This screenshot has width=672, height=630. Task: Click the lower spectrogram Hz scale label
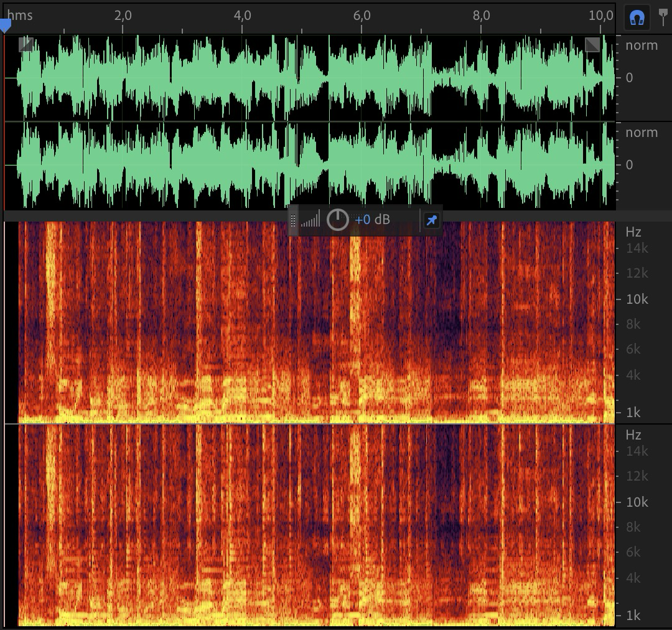coord(633,435)
